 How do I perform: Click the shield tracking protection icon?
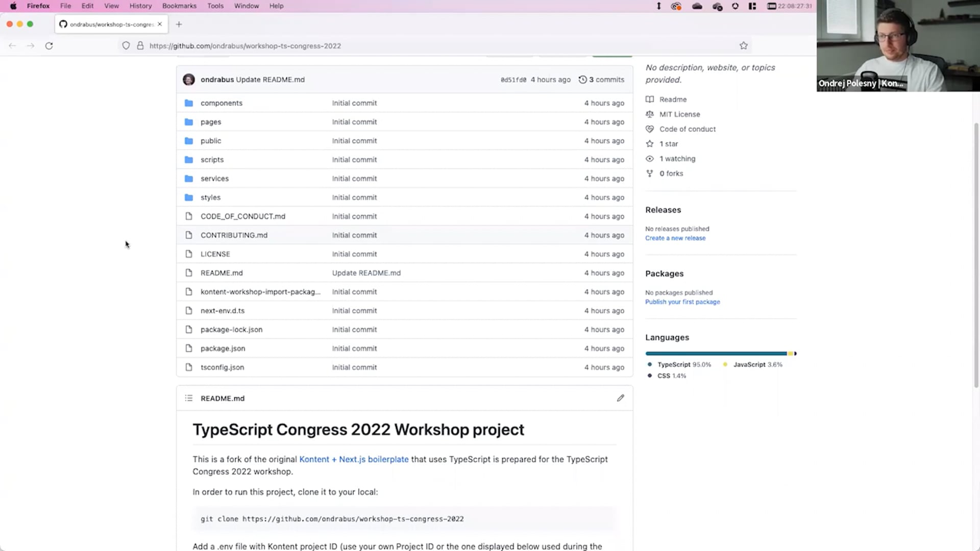126,46
